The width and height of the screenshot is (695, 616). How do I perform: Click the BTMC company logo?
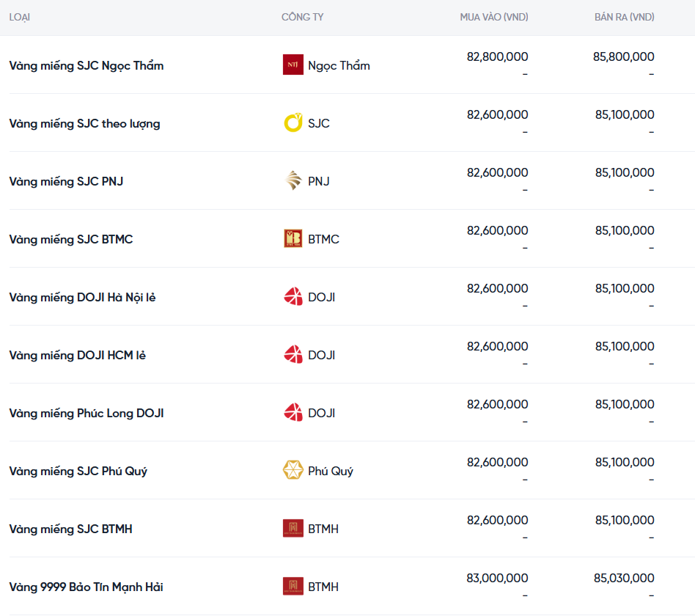293,238
